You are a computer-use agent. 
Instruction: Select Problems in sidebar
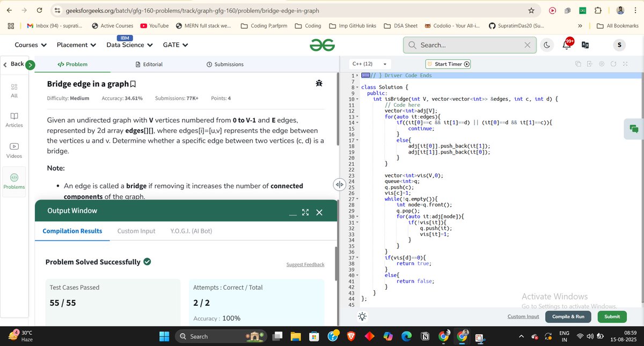click(14, 182)
